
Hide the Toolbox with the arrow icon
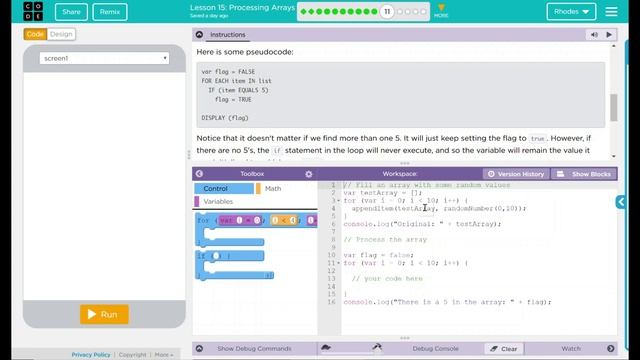click(x=199, y=174)
